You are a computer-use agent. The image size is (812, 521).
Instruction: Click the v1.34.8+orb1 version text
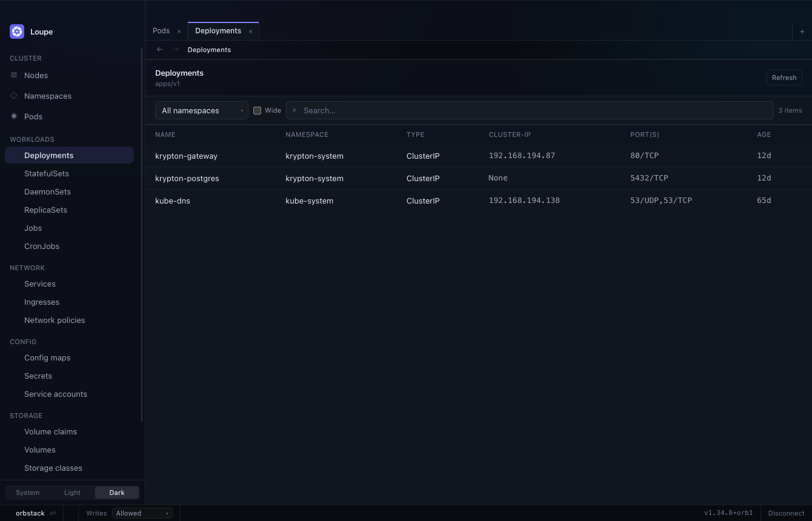[728, 513]
